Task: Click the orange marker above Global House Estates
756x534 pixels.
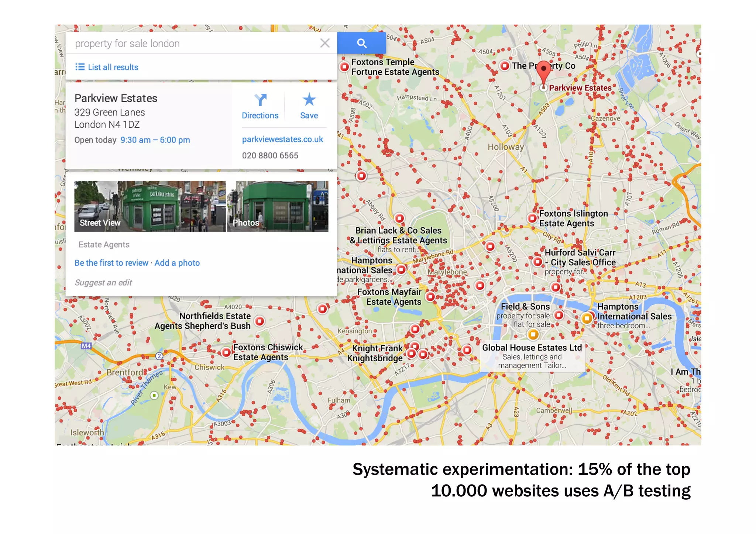Action: 533,334
